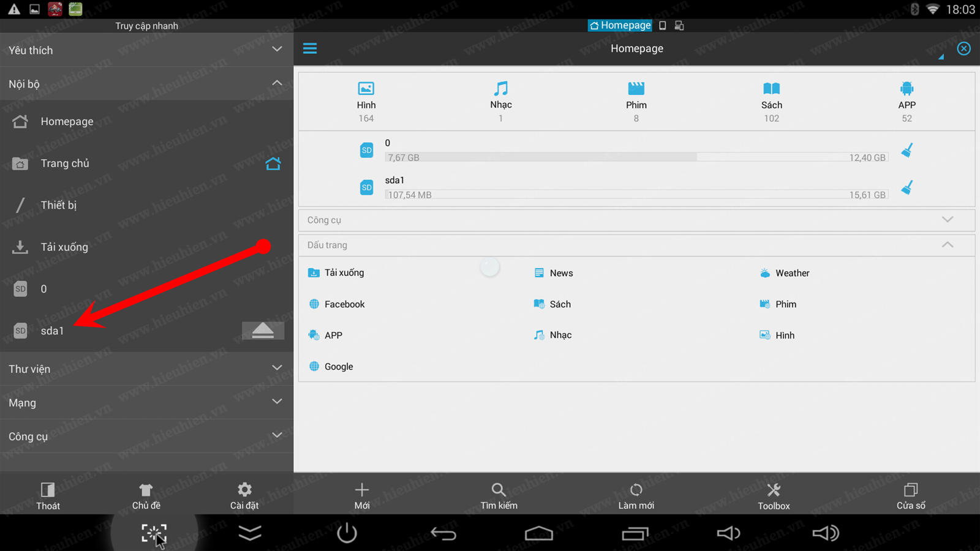Select the Homepage tab at the top
The image size is (980, 551).
[619, 25]
